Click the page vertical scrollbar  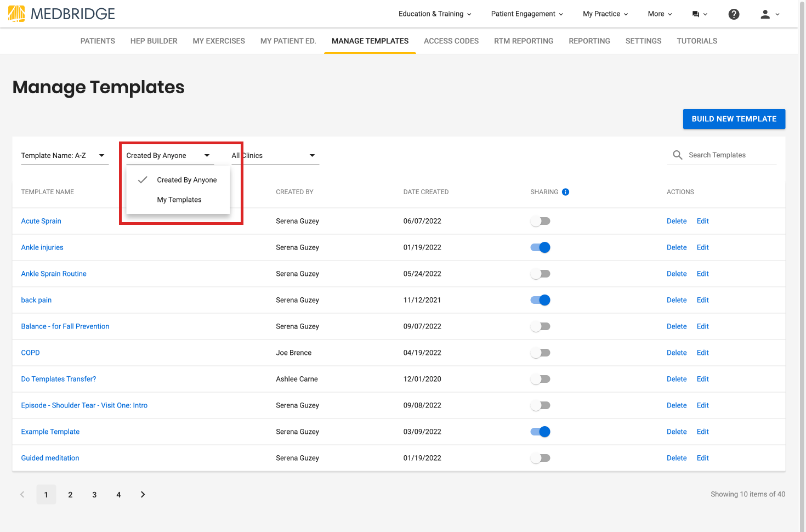pyautogui.click(x=802, y=266)
